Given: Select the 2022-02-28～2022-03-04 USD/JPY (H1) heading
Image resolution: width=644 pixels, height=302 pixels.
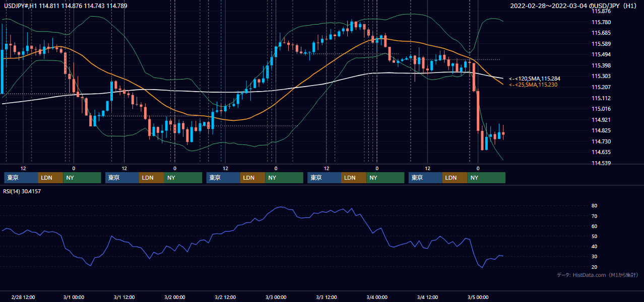Looking at the screenshot, I should 573,6.
